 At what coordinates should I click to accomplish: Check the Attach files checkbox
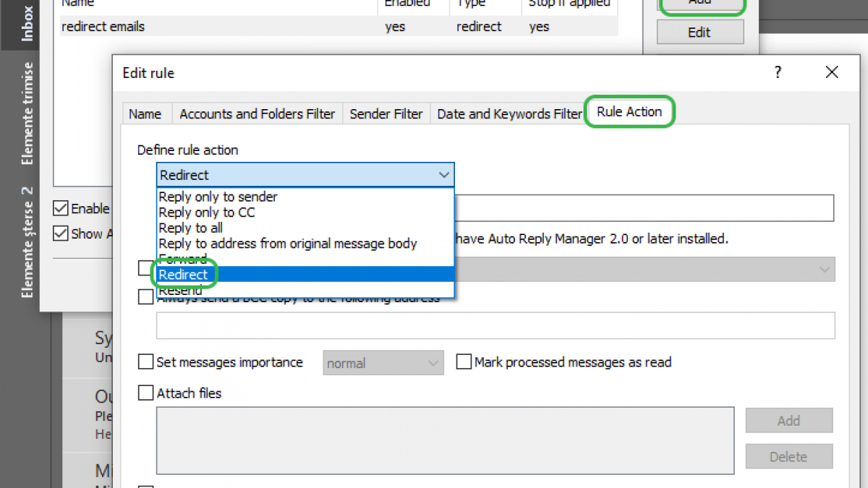pyautogui.click(x=146, y=393)
